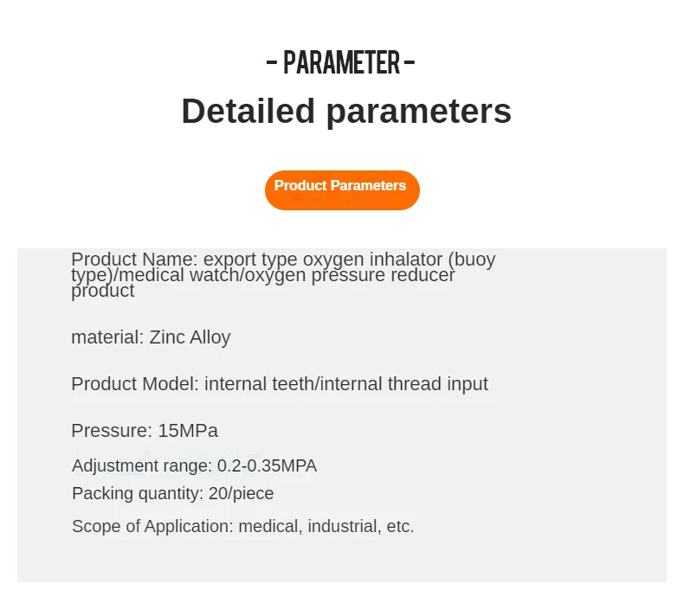The image size is (684, 616).
Task: Click the Pressure label
Action: pyautogui.click(x=111, y=430)
